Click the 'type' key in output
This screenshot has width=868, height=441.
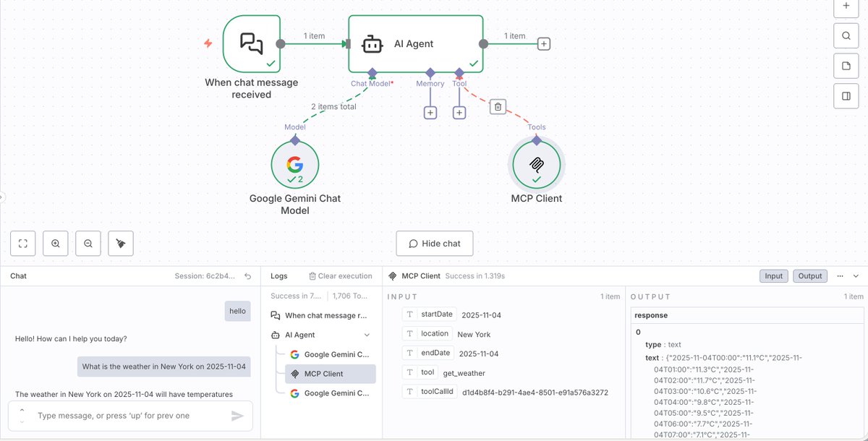tap(653, 345)
